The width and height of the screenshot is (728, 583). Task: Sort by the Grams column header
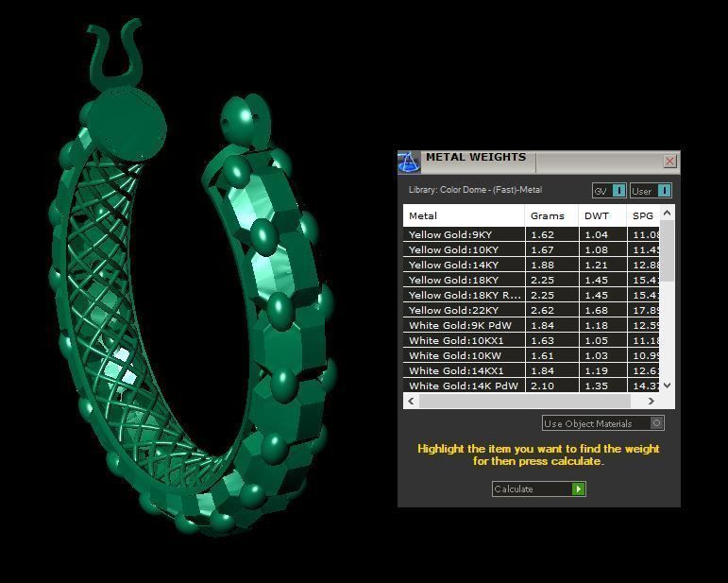[x=551, y=215]
